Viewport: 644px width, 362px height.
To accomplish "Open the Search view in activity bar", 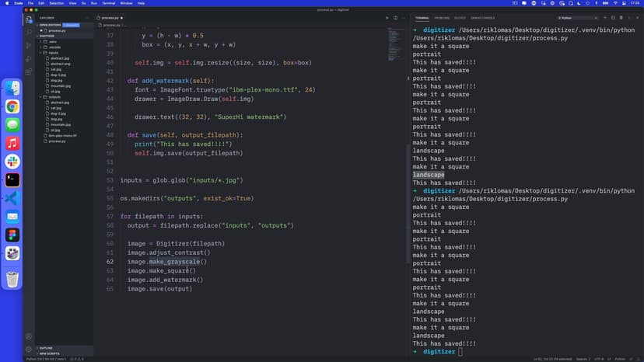I will click(29, 32).
